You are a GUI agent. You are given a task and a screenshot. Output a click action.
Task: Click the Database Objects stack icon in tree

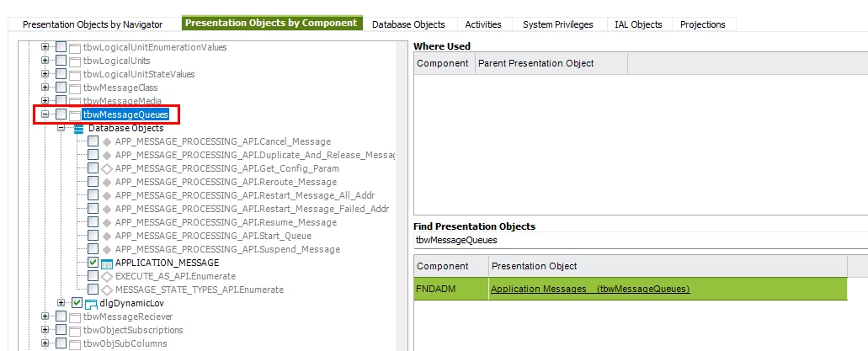[x=79, y=128]
